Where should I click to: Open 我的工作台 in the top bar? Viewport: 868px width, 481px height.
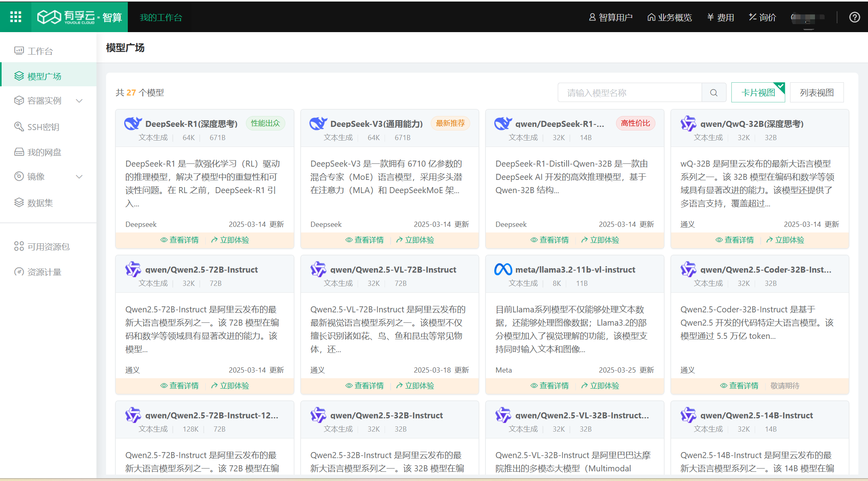pyautogui.click(x=161, y=17)
